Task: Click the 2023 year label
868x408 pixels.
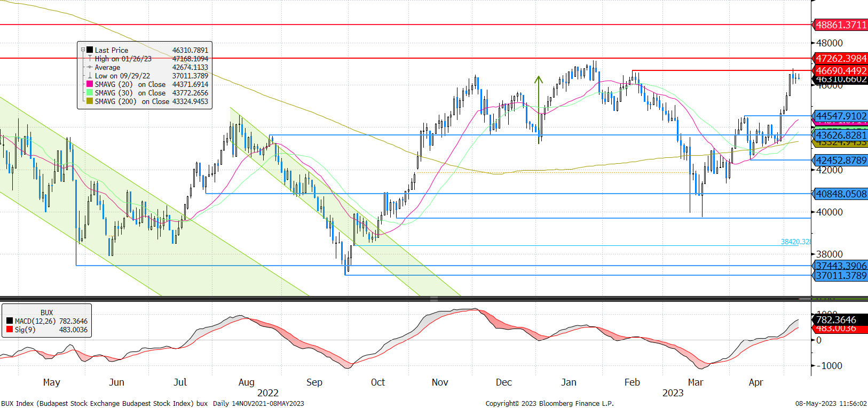Action: click(673, 393)
